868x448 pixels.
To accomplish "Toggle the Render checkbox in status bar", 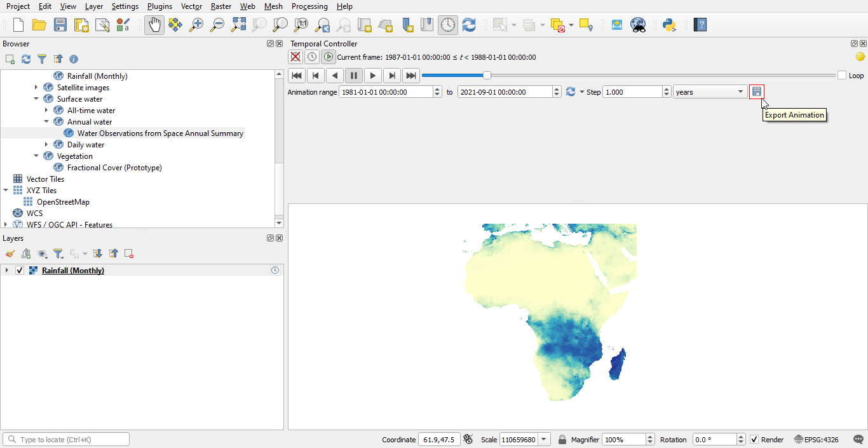I will point(754,439).
